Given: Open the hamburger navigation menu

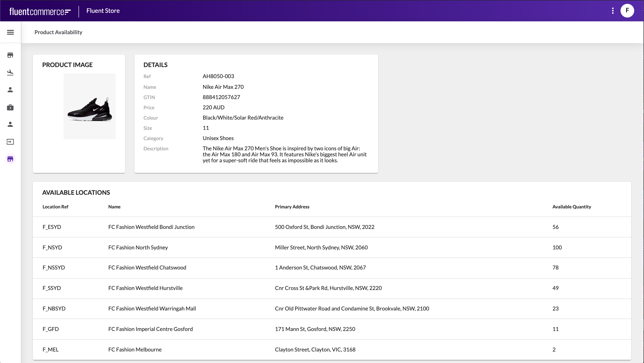Looking at the screenshot, I should click(x=10, y=32).
